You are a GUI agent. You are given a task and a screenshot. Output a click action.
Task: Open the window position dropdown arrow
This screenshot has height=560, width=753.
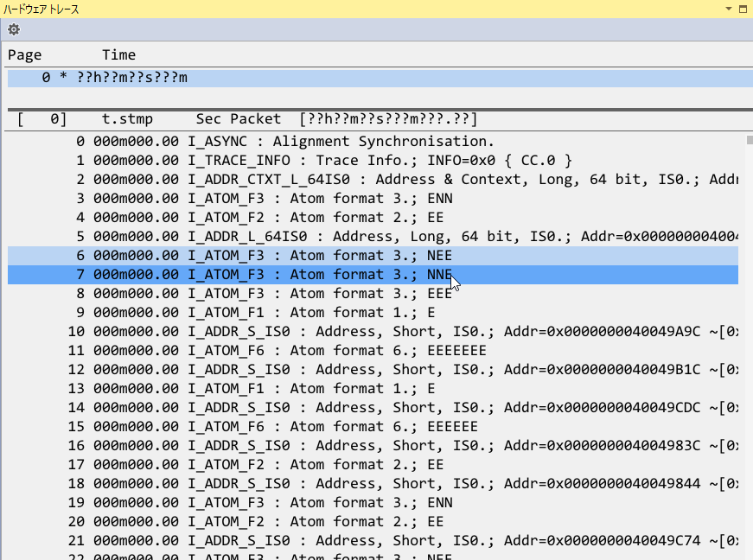click(x=728, y=9)
